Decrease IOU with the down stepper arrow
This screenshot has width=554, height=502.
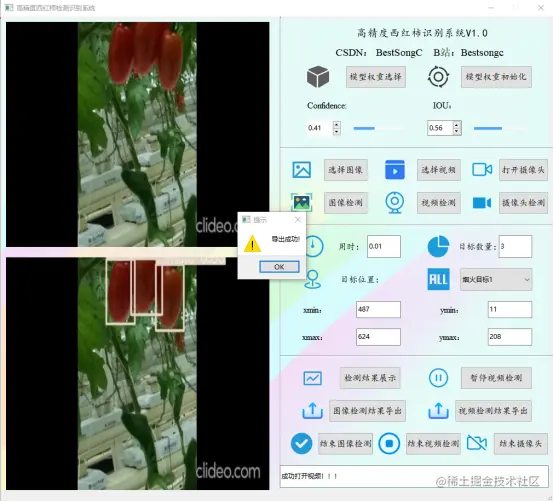coord(457,131)
